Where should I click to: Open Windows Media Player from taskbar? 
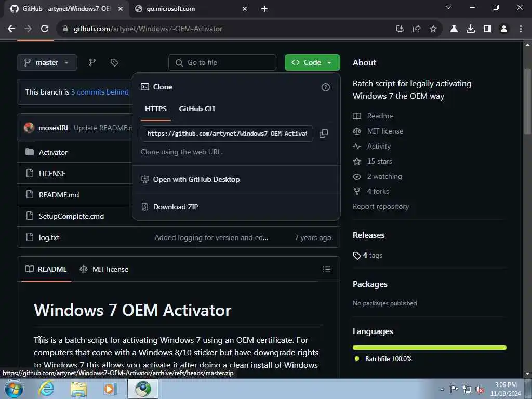pos(110,389)
